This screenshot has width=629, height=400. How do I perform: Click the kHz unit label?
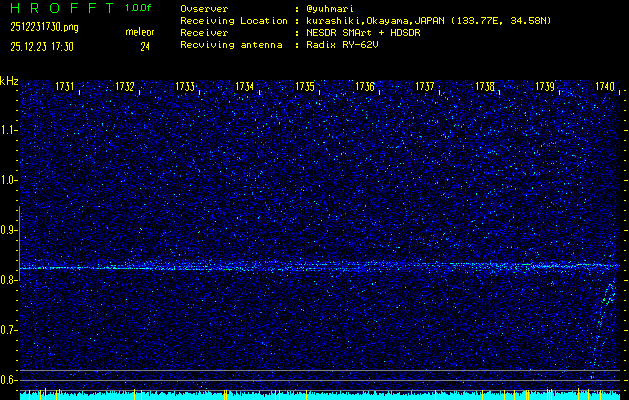(9, 81)
